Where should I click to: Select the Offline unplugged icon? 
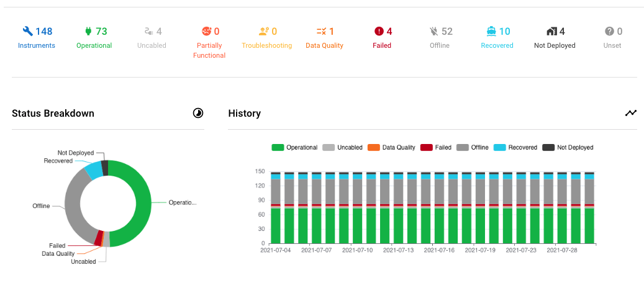[x=434, y=31]
